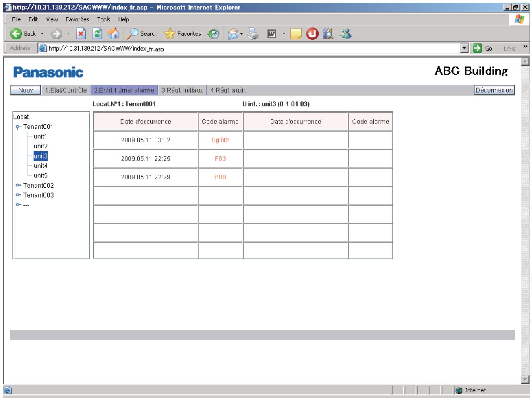The image size is (532, 398).
Task: Select unit1 in the tree
Action: [x=40, y=136]
